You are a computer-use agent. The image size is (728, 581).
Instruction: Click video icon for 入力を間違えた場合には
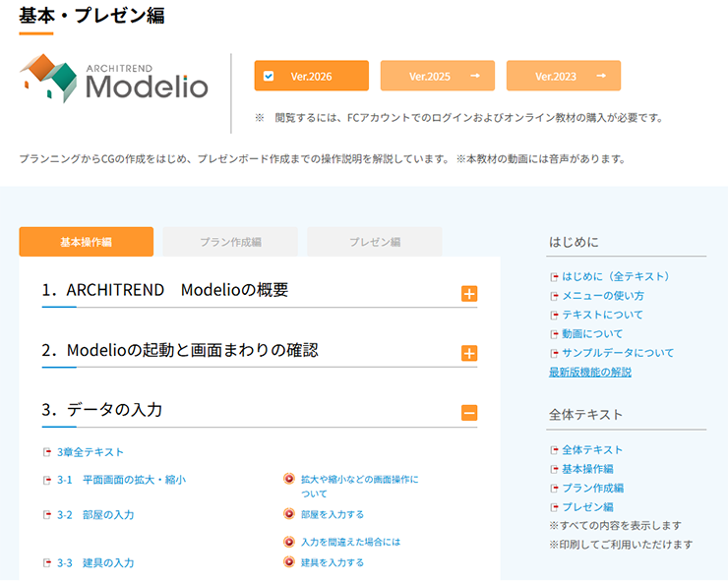click(289, 542)
